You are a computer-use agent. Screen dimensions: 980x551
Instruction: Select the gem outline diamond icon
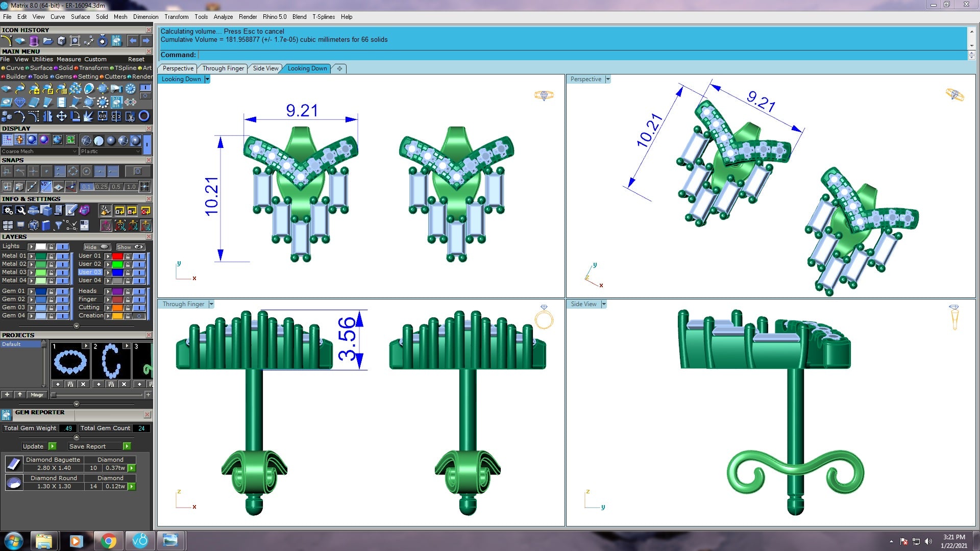click(20, 102)
